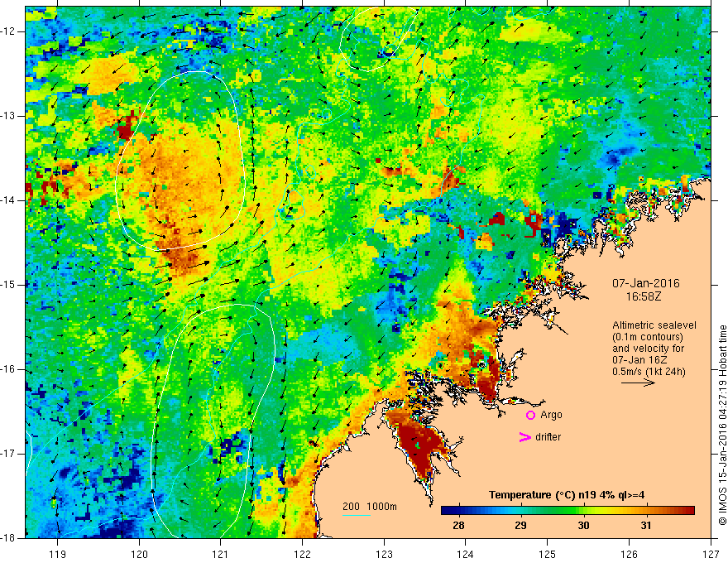The image size is (728, 563).
Task: Click the date text 07-Jan-2016
Action: [x=646, y=283]
